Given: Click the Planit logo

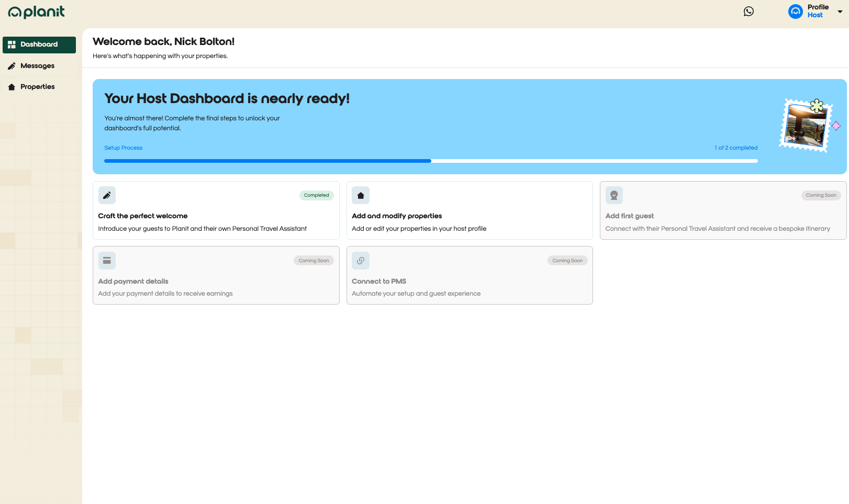Looking at the screenshot, I should click(x=37, y=12).
